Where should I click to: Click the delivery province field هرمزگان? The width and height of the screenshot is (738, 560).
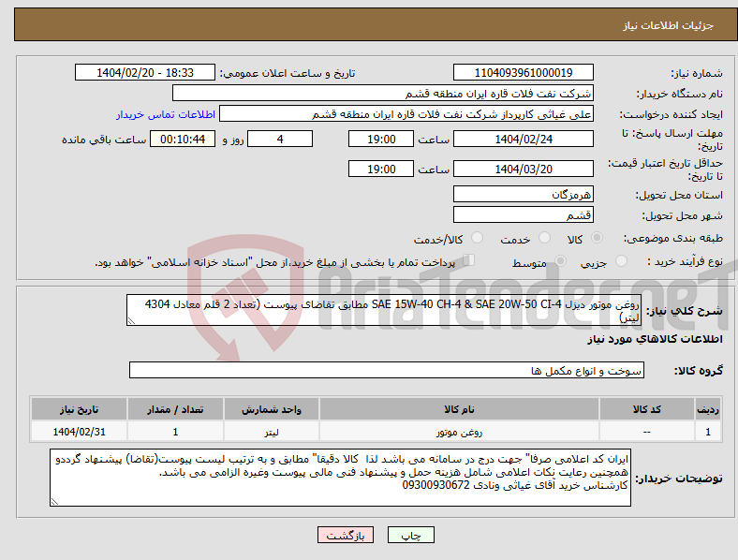tap(524, 195)
